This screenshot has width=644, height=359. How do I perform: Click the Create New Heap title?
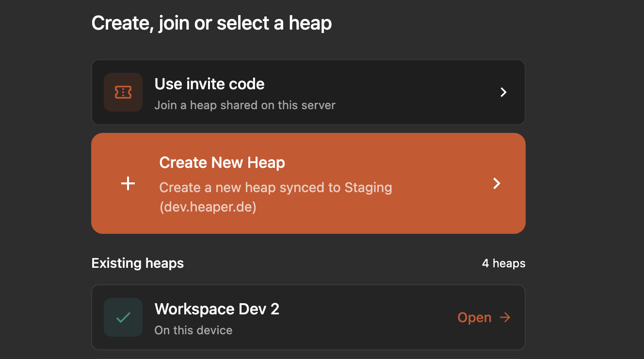(x=222, y=163)
